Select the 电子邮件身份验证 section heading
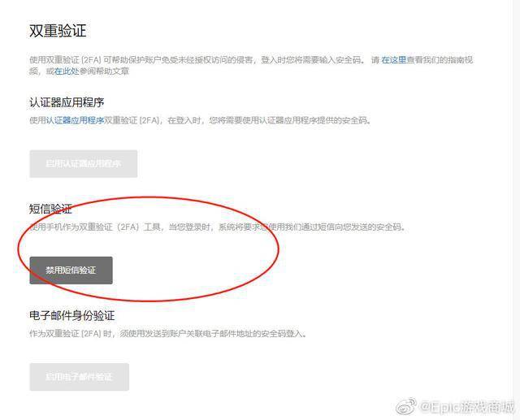This screenshot has height=420, width=520. (72, 315)
